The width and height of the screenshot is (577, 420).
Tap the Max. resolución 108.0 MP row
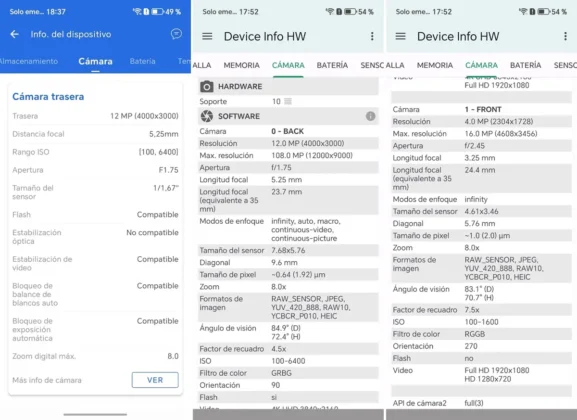[288, 155]
